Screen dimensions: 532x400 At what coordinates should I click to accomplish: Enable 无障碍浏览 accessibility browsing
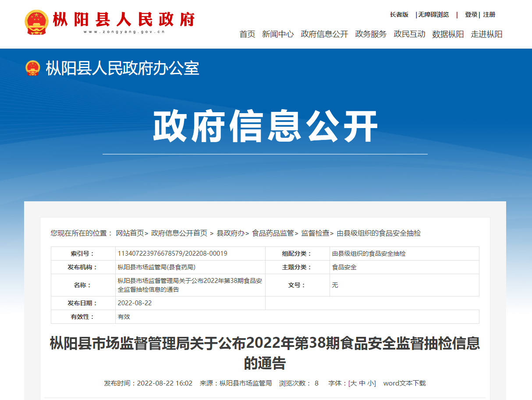pos(433,14)
